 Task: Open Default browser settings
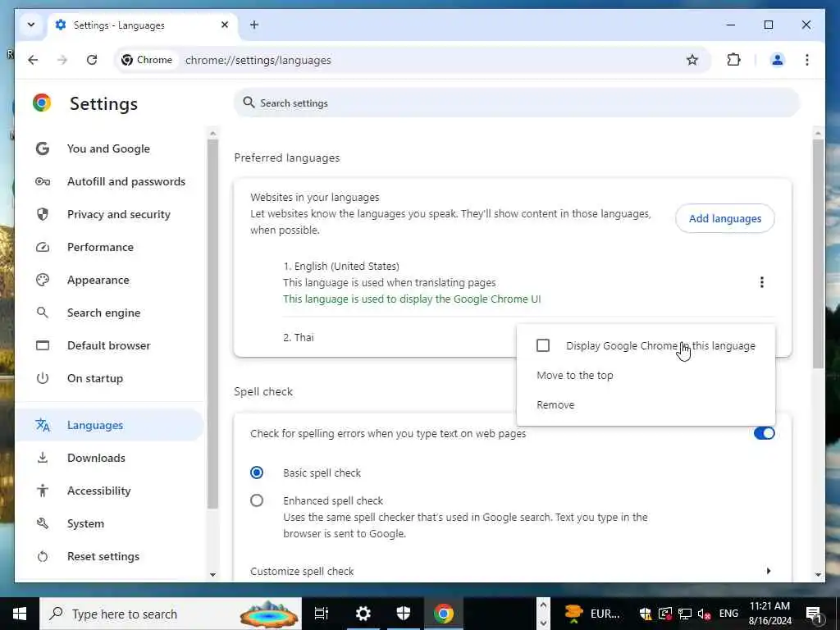point(108,345)
